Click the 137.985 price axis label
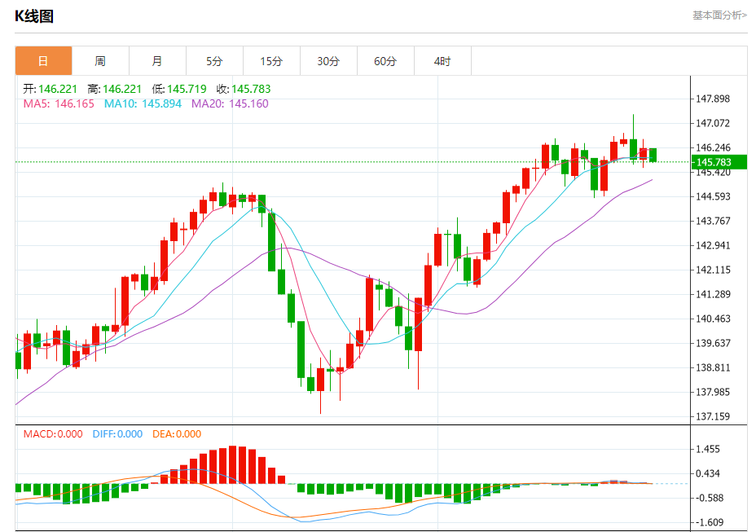 [x=713, y=392]
